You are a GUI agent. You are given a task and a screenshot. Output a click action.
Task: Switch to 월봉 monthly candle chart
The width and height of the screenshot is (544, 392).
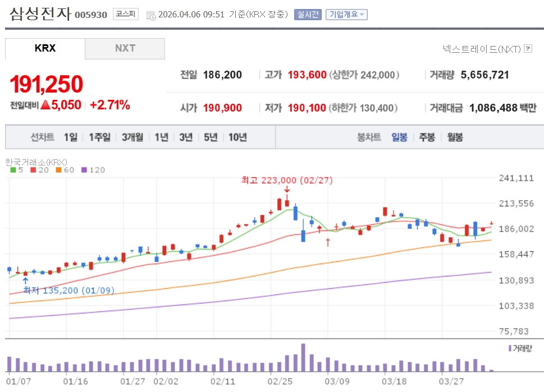(455, 137)
